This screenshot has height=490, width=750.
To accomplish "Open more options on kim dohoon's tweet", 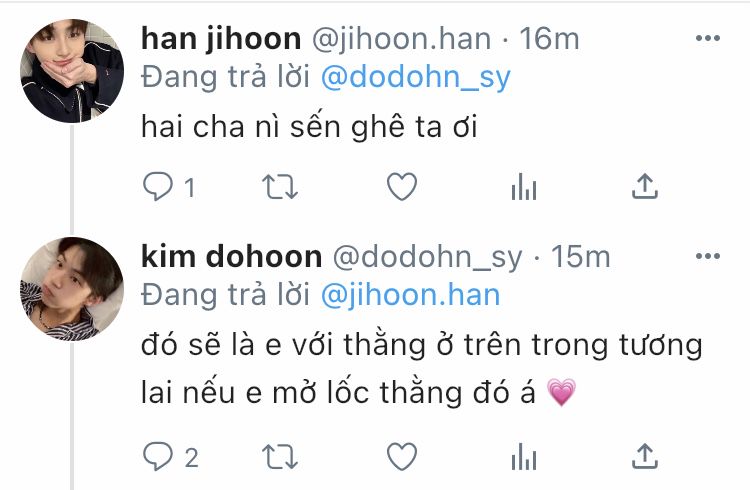I will click(x=708, y=256).
